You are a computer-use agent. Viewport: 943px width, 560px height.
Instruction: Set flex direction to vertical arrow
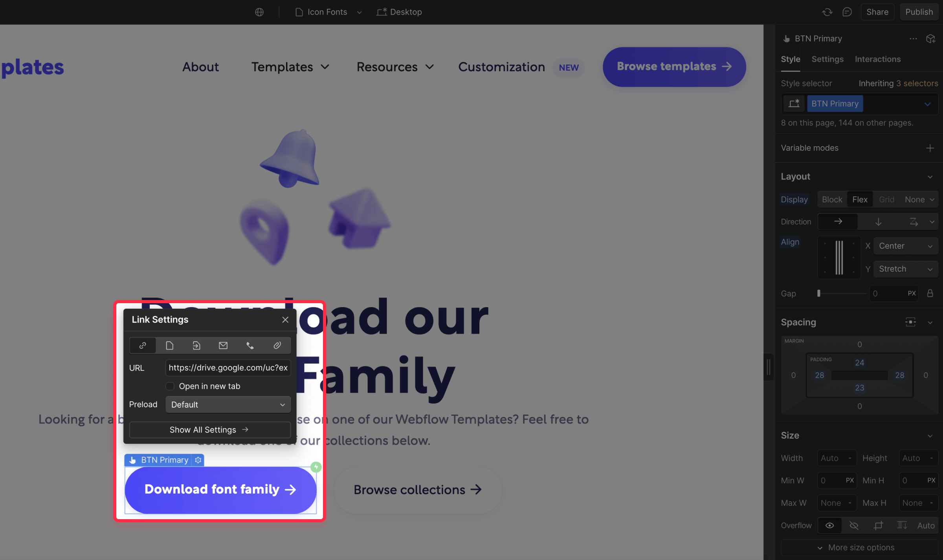[x=878, y=221]
